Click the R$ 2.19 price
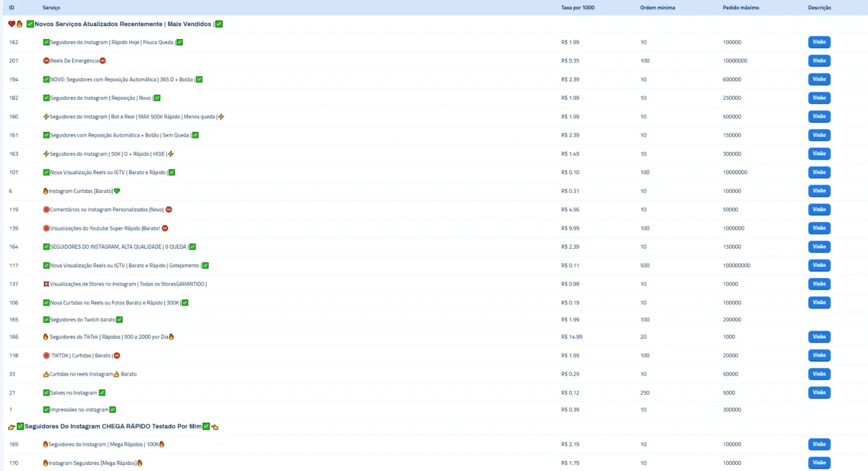This screenshot has height=471, width=868. 570,444
